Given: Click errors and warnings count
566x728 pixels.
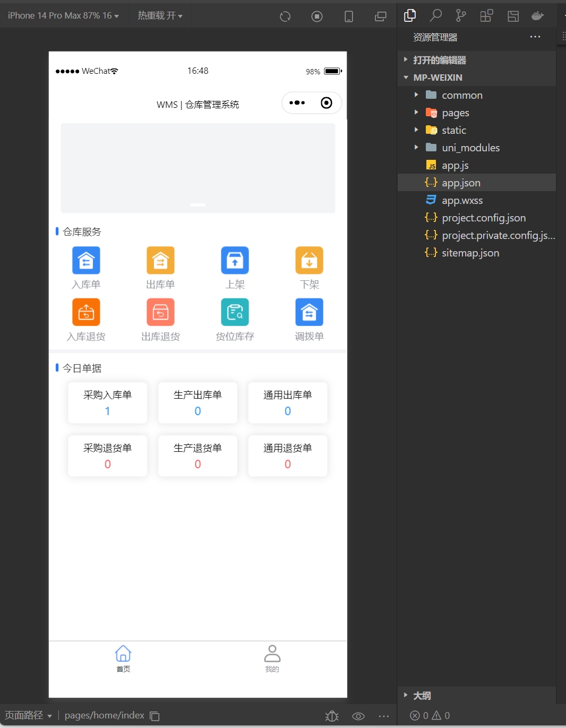Looking at the screenshot, I should point(430,716).
